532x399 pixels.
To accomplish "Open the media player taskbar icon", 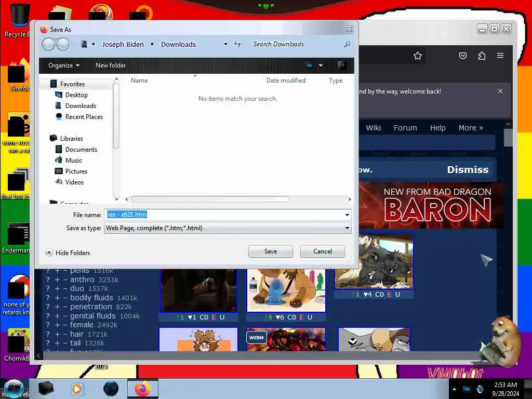I will click(x=77, y=389).
